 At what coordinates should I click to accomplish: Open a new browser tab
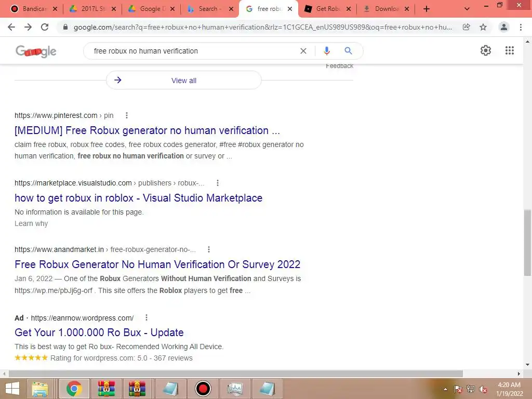pyautogui.click(x=427, y=9)
